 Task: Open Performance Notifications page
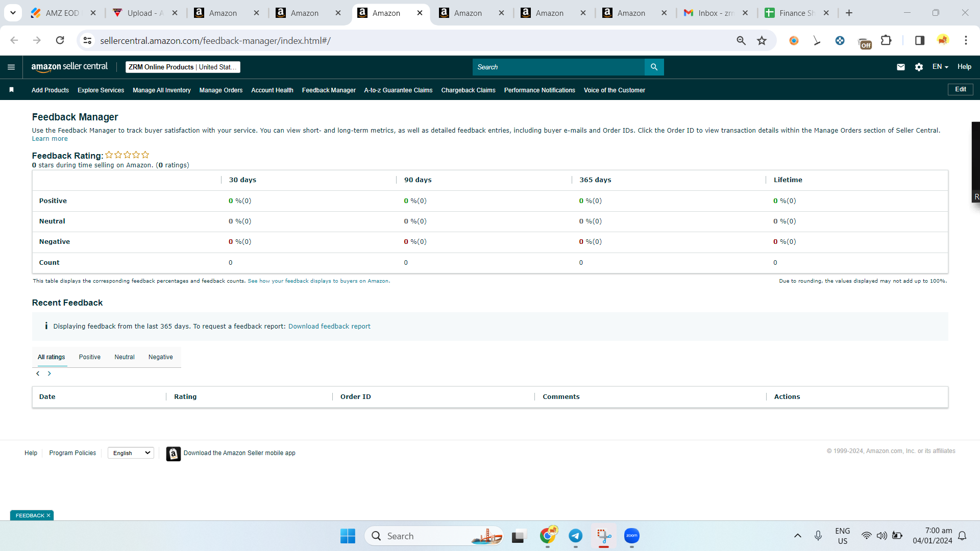click(540, 90)
